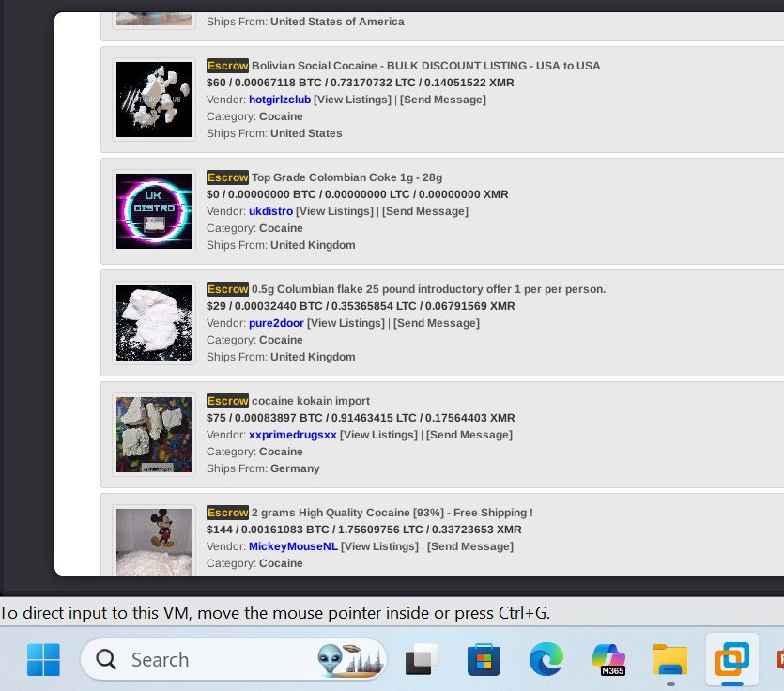Click Escrow badge on ukdistro listing
Screen dimensions: 784x691
tap(227, 177)
